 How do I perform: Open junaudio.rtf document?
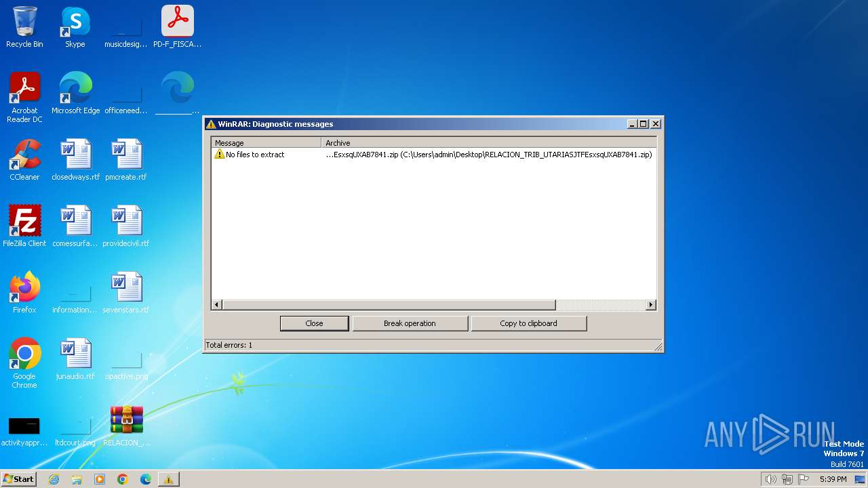75,359
